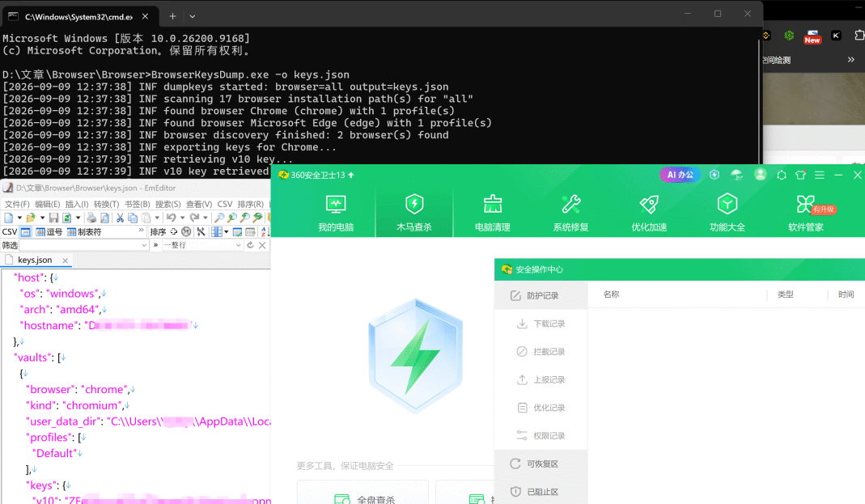Open the 360 hamburger main menu
865x504 pixels.
click(x=819, y=175)
